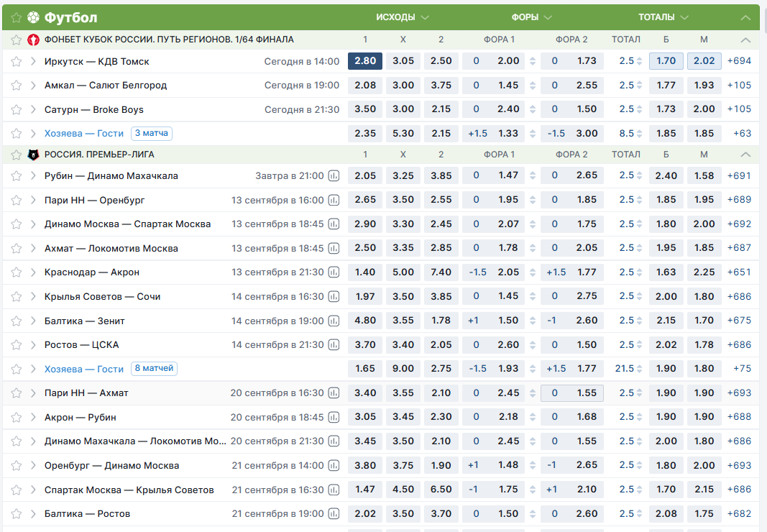Expand the Ростов — ЦСКА row
The image size is (767, 532).
pos(33,344)
